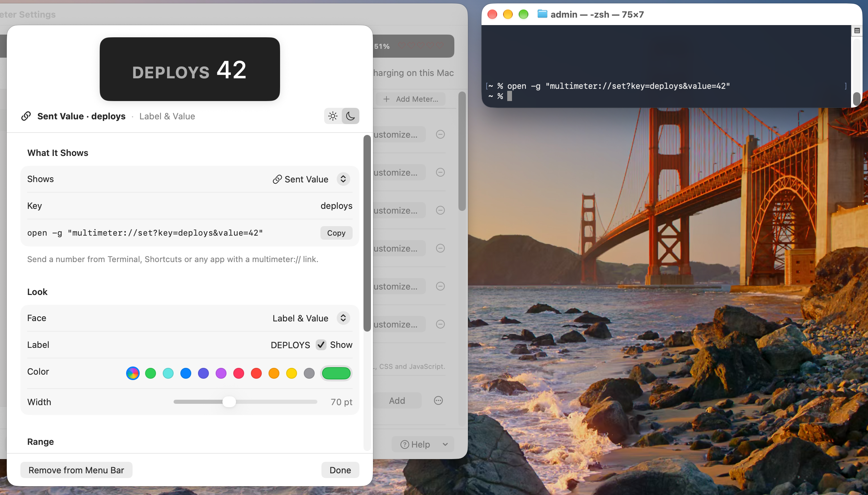Remove the third meter via minus icon

click(x=441, y=211)
